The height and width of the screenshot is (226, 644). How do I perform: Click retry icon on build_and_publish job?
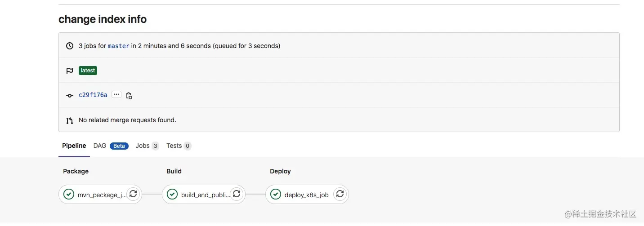coord(237,194)
